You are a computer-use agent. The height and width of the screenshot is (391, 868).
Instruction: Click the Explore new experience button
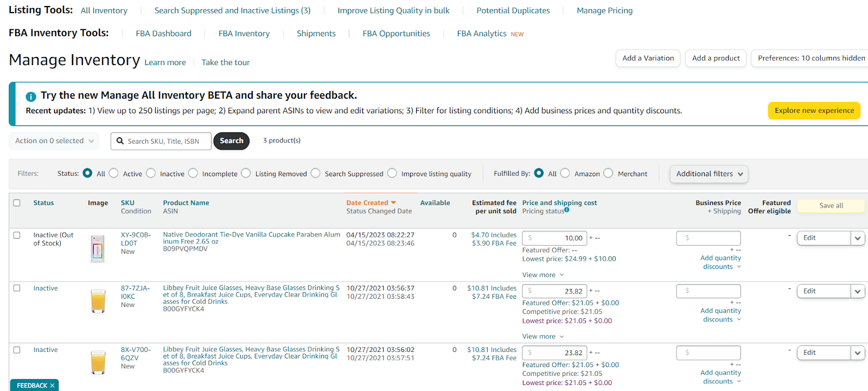814,111
